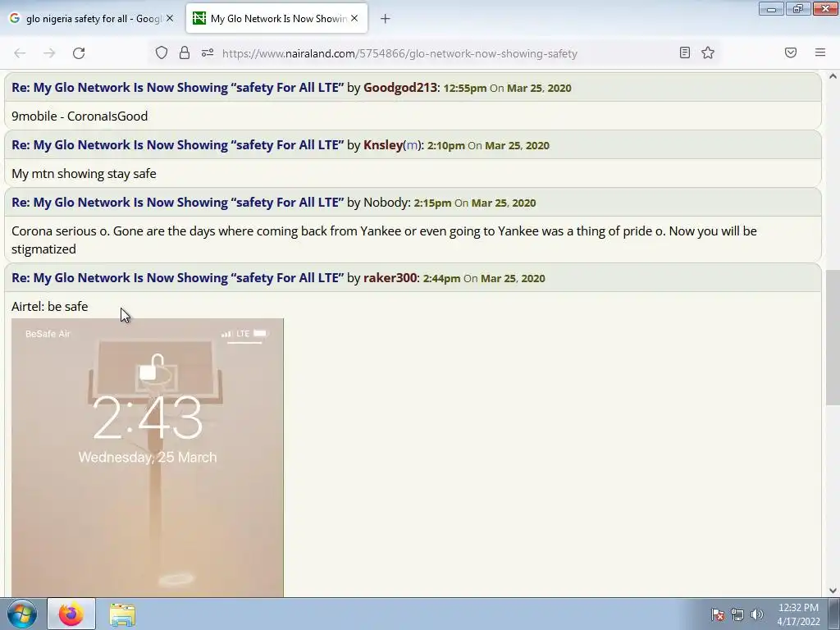Open the network status tray icon
840x630 pixels.
pos(737,614)
